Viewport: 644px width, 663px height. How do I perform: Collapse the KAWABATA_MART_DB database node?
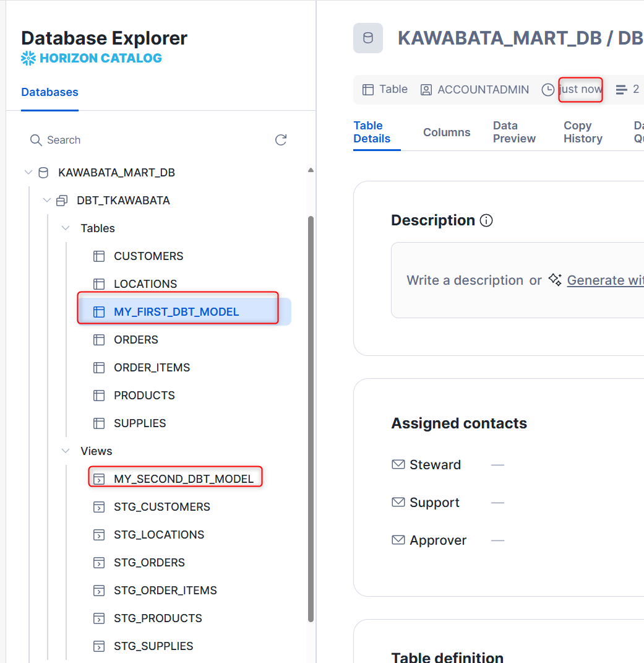coord(28,173)
